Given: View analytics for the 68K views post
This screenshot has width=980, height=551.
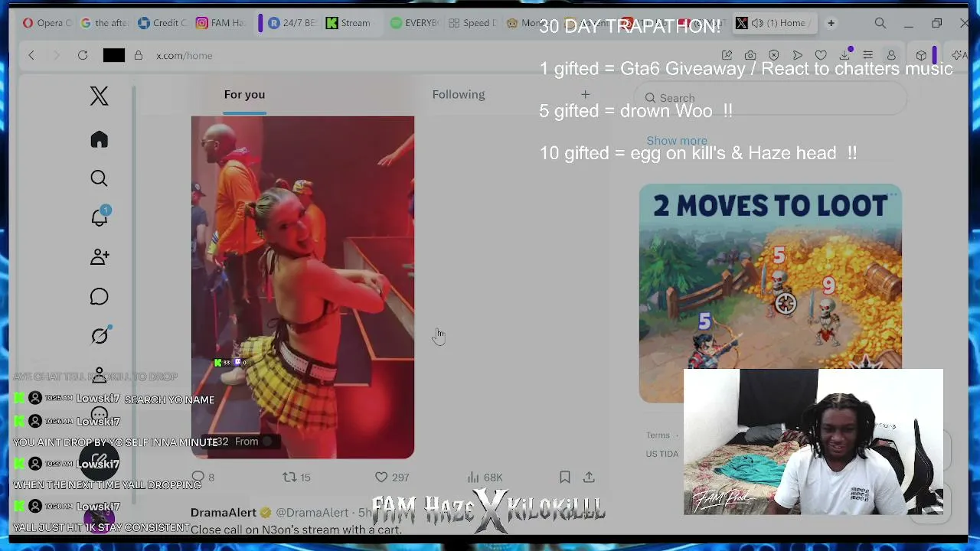Looking at the screenshot, I should pyautogui.click(x=485, y=477).
